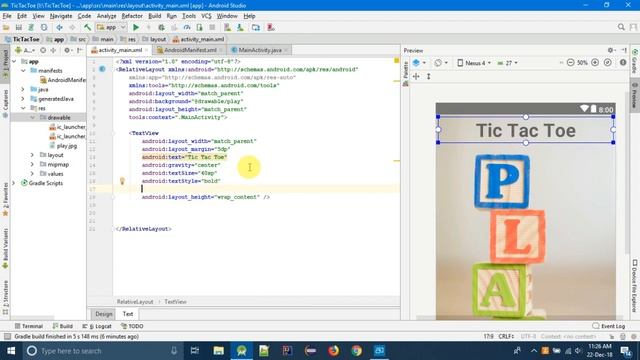The image size is (640, 360).
Task: Collapse the drawable folder
Action: point(33,118)
